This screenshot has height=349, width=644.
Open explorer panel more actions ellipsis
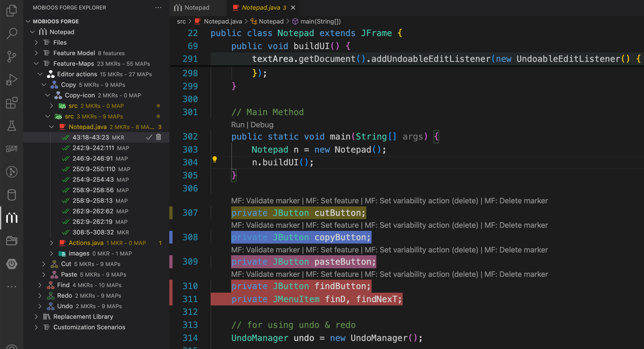(158, 7)
